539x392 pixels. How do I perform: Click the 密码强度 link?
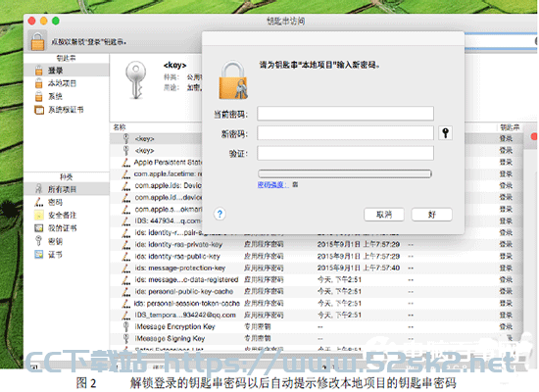click(x=273, y=184)
